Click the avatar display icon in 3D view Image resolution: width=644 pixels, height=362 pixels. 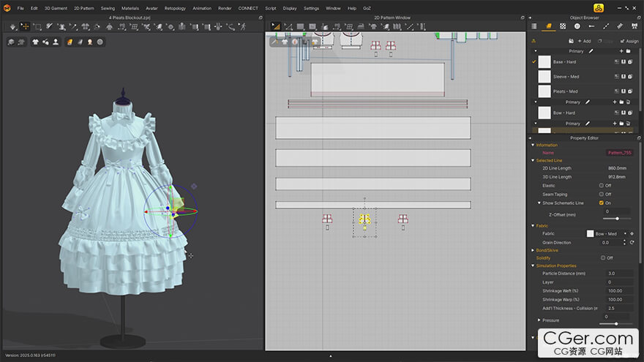click(x=56, y=42)
